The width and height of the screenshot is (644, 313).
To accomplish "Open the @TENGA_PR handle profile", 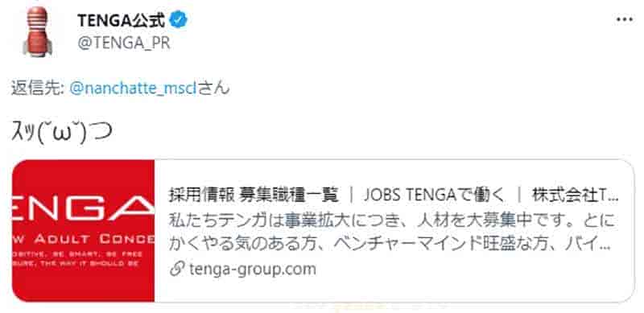I will [x=124, y=43].
